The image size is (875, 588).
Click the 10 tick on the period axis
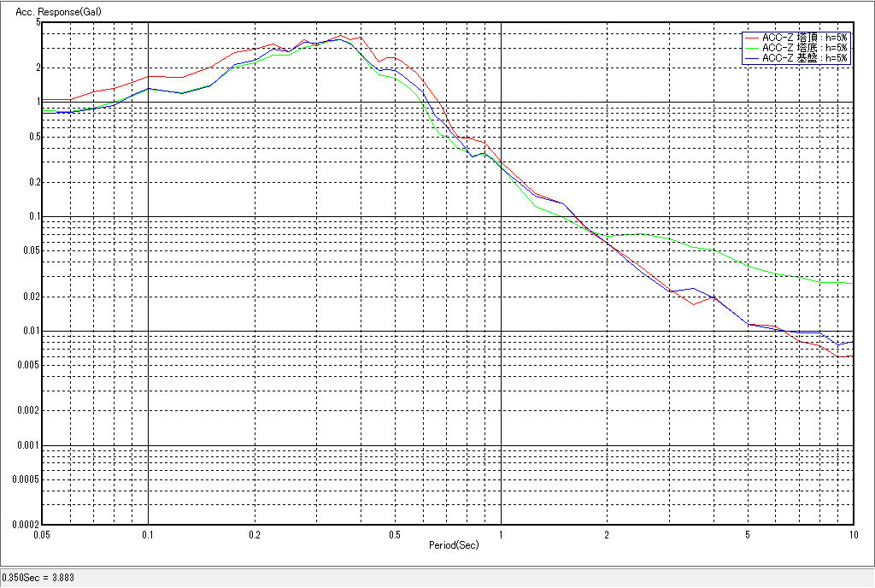coord(852,534)
